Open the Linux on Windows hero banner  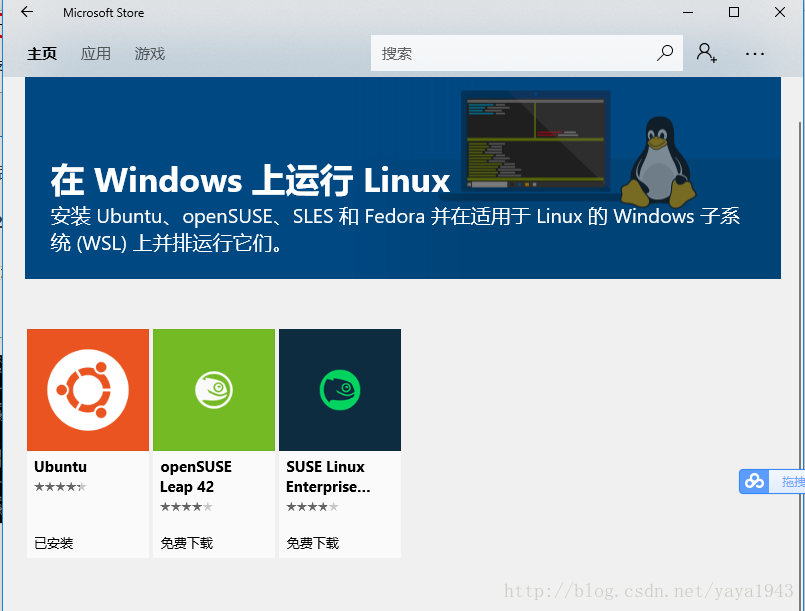402,178
